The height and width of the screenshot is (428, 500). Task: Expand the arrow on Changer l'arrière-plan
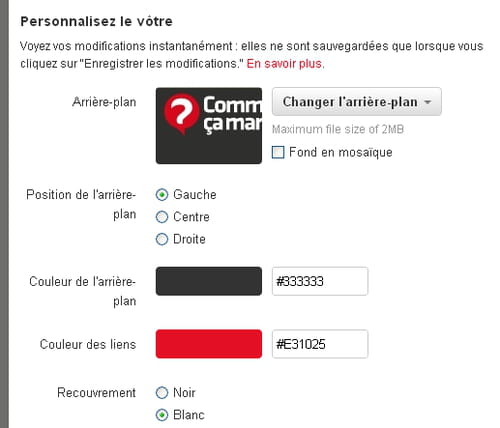pos(428,102)
